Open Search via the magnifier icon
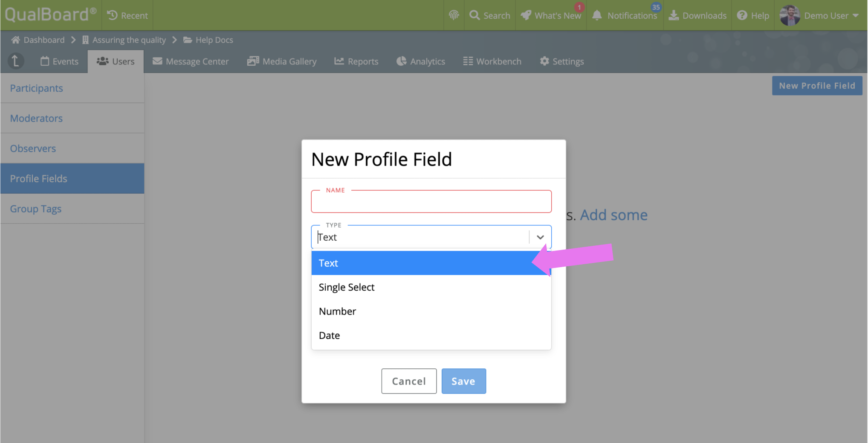Image resolution: width=868 pixels, height=443 pixels. [474, 15]
